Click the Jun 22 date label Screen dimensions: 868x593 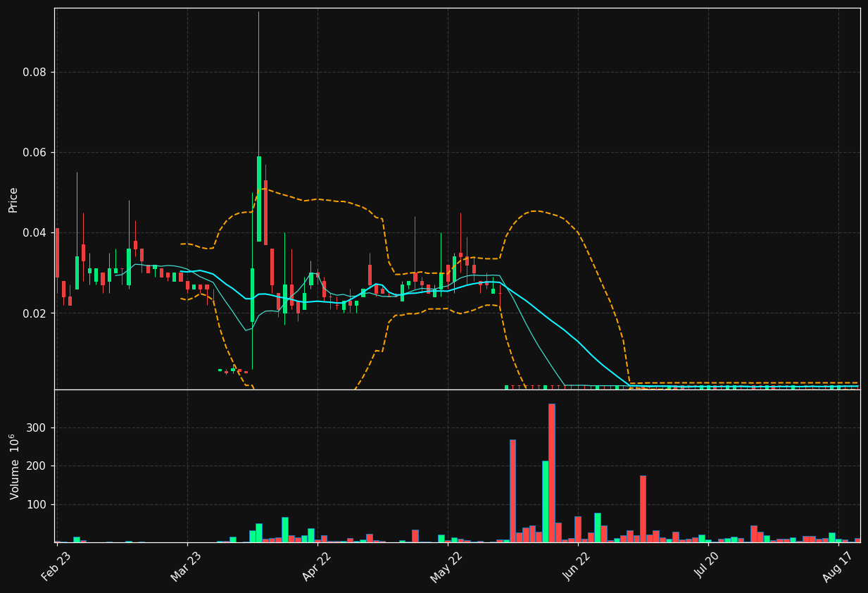pos(577,566)
